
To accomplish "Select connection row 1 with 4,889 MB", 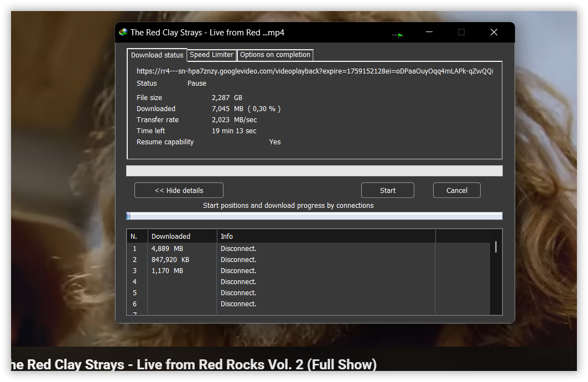I will pos(308,249).
